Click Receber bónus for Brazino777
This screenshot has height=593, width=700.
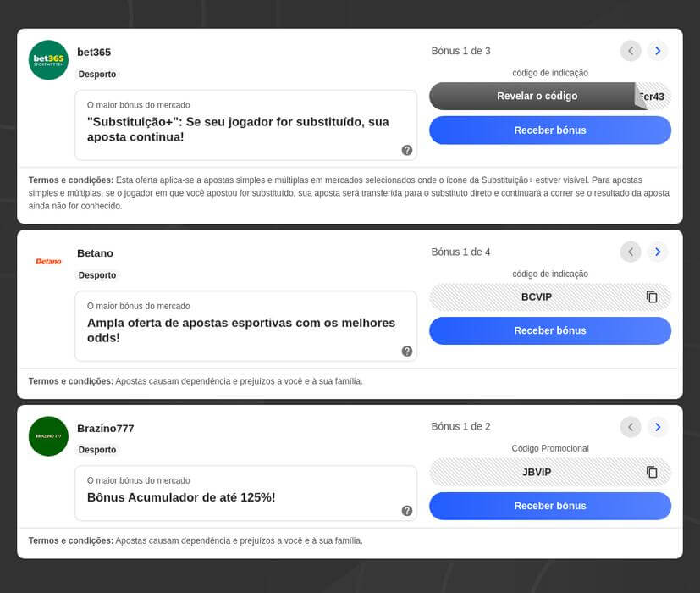point(549,506)
